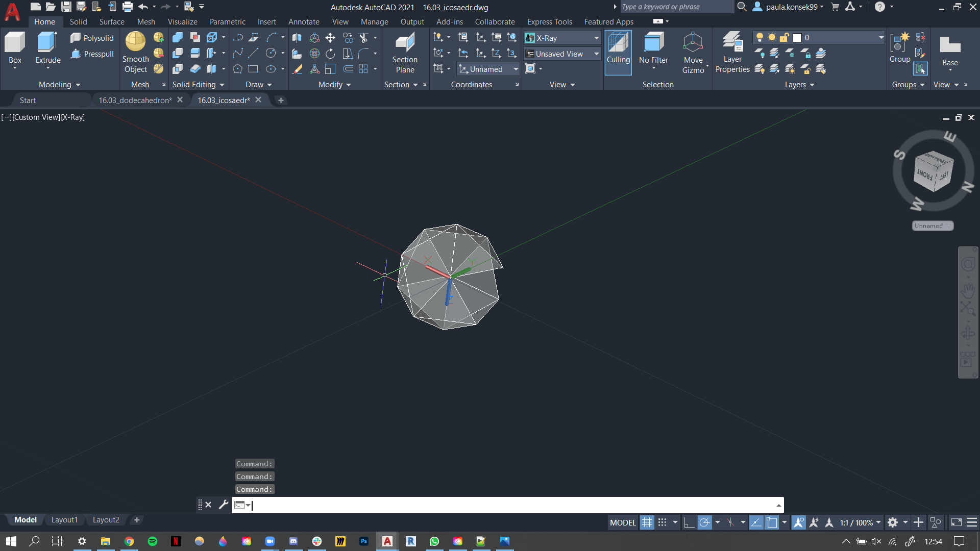Open Spotify from the taskbar
The height and width of the screenshot is (551, 980).
pos(152,541)
